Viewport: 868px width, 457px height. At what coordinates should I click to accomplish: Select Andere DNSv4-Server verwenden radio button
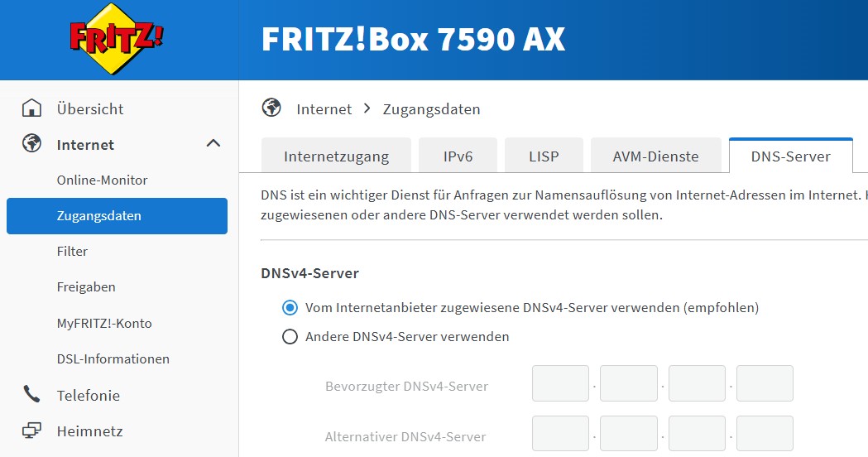[290, 336]
